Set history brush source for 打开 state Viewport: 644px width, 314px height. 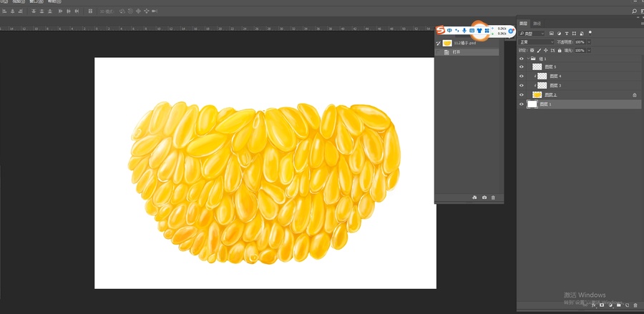point(439,52)
